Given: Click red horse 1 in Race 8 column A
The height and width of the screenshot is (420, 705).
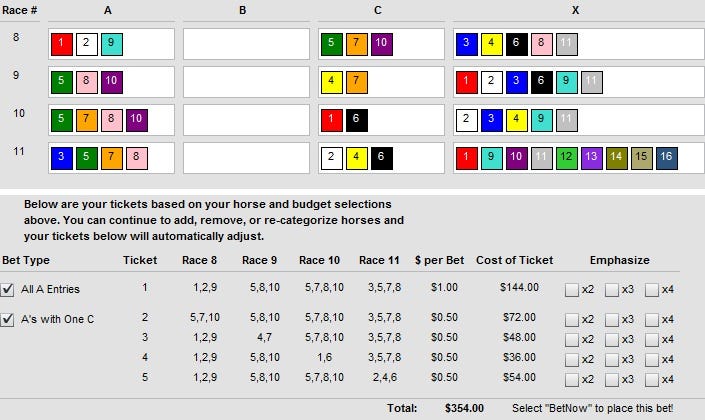Looking at the screenshot, I should click(x=61, y=44).
